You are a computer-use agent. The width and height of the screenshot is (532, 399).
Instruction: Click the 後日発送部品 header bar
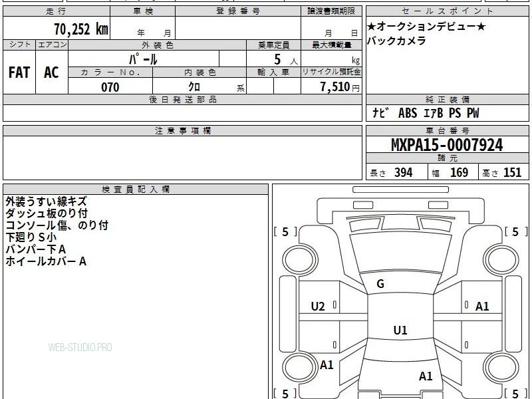click(x=182, y=100)
